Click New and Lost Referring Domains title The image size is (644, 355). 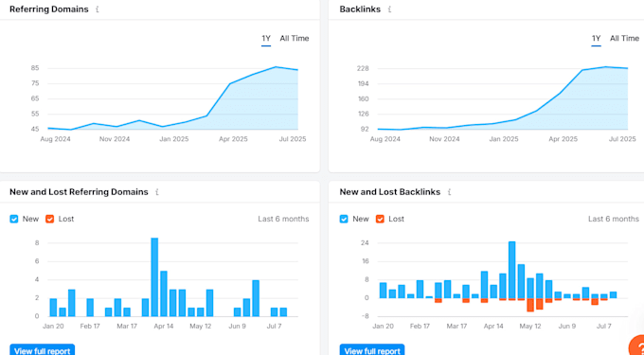coord(79,192)
